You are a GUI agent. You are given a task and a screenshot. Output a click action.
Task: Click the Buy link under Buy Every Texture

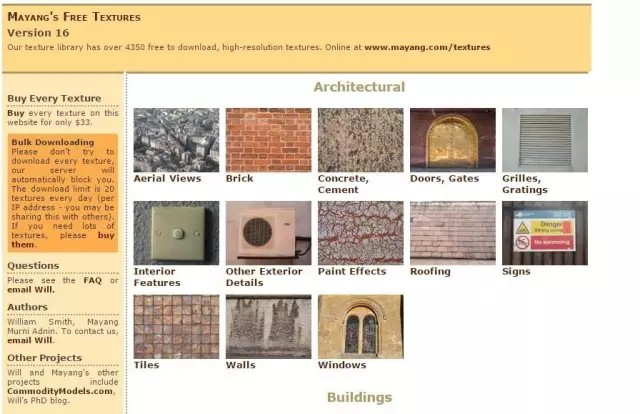point(16,113)
